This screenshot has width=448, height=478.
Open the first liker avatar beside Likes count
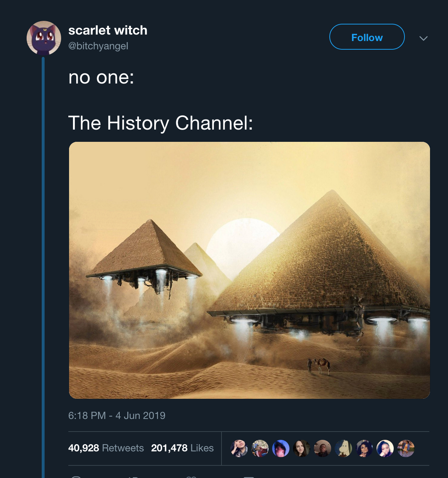[x=239, y=448]
